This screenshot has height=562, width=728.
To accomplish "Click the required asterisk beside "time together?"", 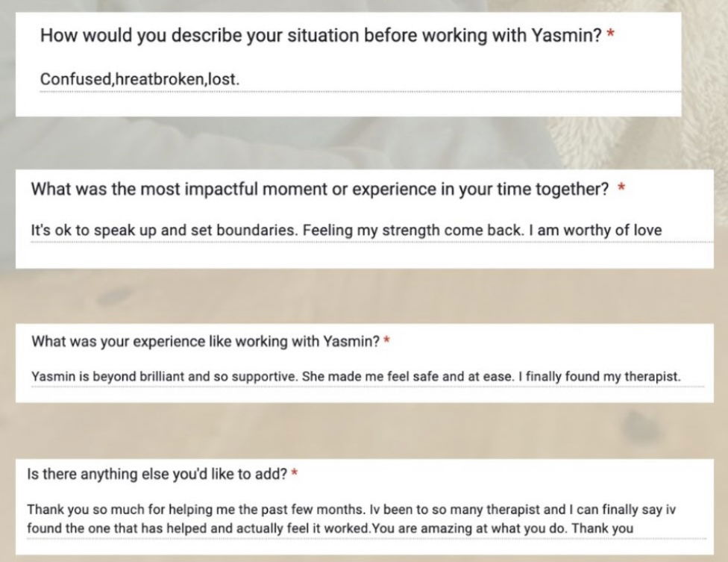I will point(621,187).
